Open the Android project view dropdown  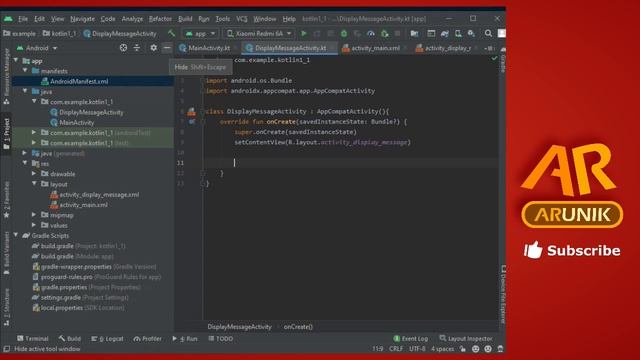point(37,48)
